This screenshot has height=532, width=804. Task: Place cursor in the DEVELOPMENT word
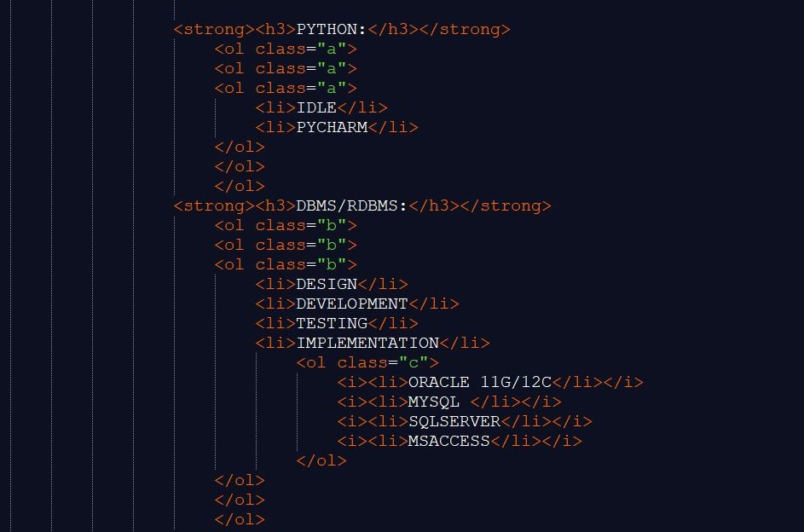[352, 304]
